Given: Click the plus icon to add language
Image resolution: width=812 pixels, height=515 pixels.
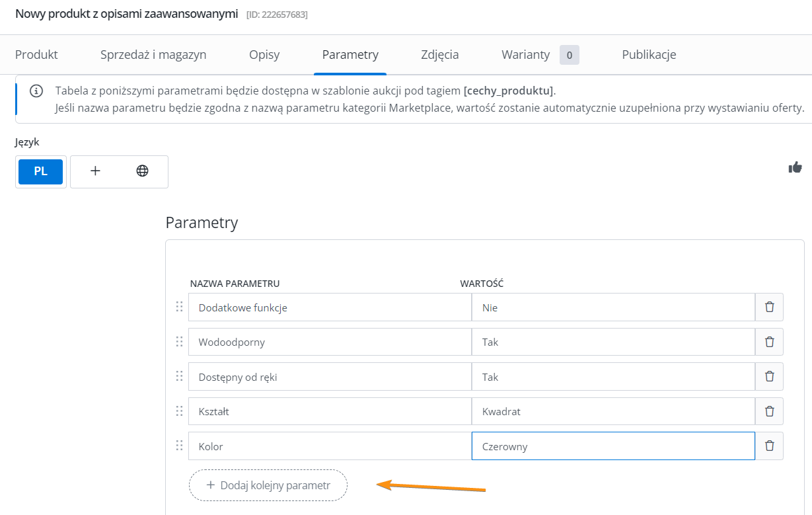Looking at the screenshot, I should pyautogui.click(x=95, y=171).
